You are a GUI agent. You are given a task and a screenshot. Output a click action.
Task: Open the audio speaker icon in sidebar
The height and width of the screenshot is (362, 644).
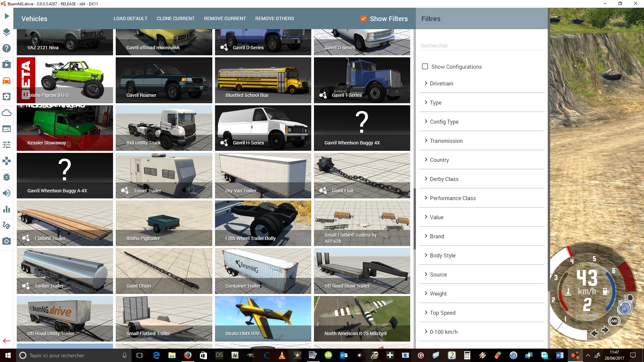pos(7,193)
